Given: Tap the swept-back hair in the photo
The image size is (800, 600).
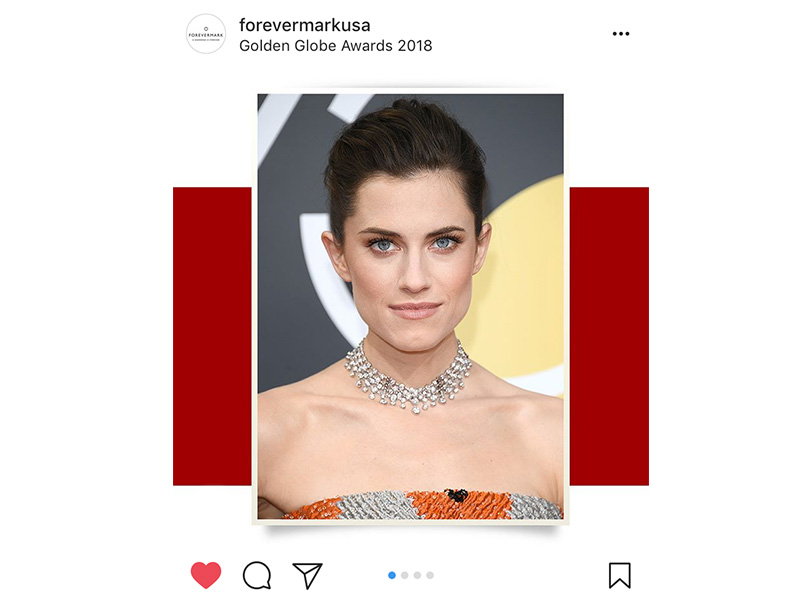Looking at the screenshot, I should tap(406, 148).
